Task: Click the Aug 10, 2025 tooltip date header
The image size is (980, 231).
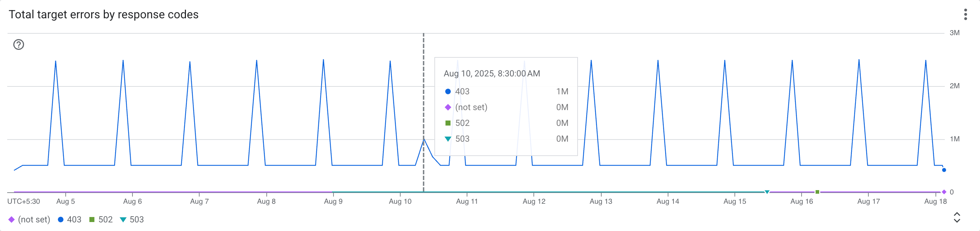Action: click(x=492, y=73)
